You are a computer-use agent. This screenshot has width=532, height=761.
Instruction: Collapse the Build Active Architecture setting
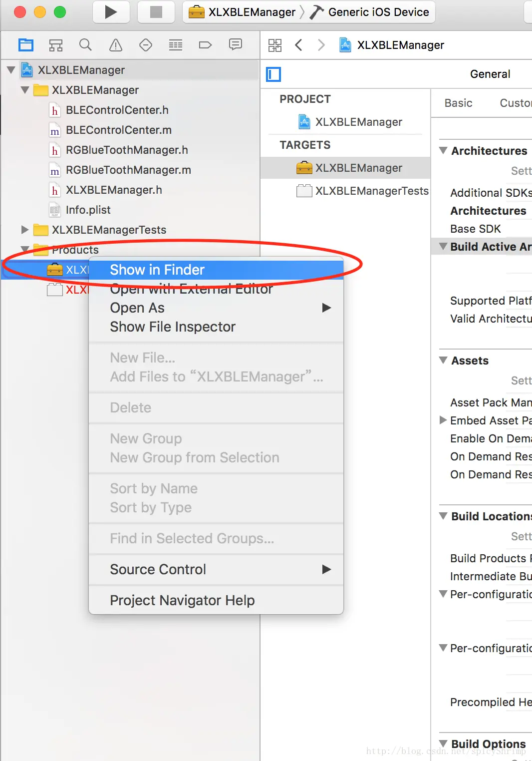tap(443, 246)
